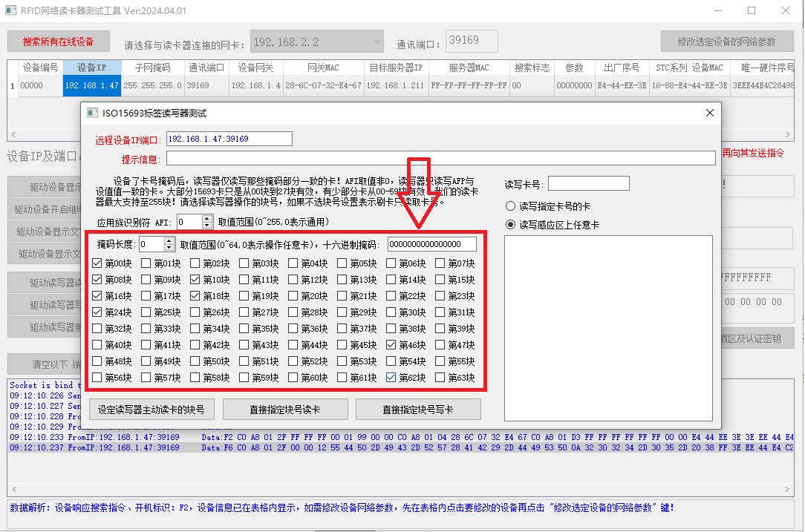Select the read/write any card in field radio button
The height and width of the screenshot is (532, 805).
(510, 225)
